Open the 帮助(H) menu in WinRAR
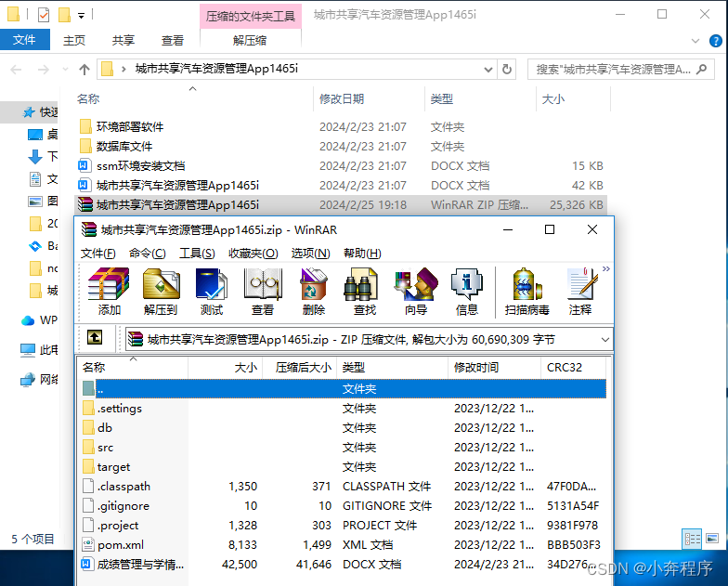Screen dimensions: 728x586 (x=362, y=253)
